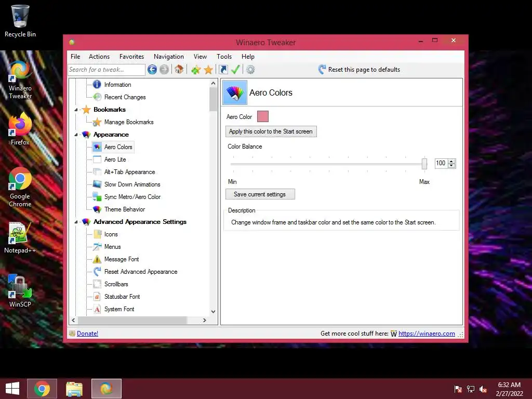Open File Explorer from the taskbar
The height and width of the screenshot is (399, 532).
[74, 389]
